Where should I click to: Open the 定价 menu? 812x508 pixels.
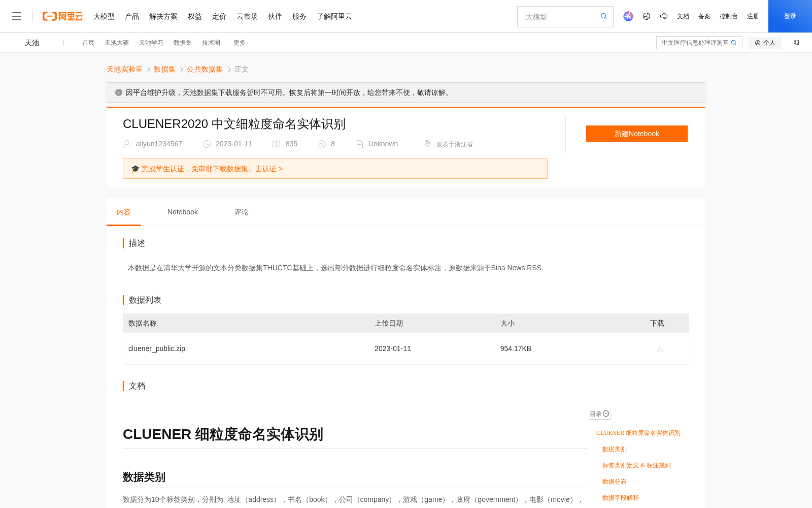[219, 16]
